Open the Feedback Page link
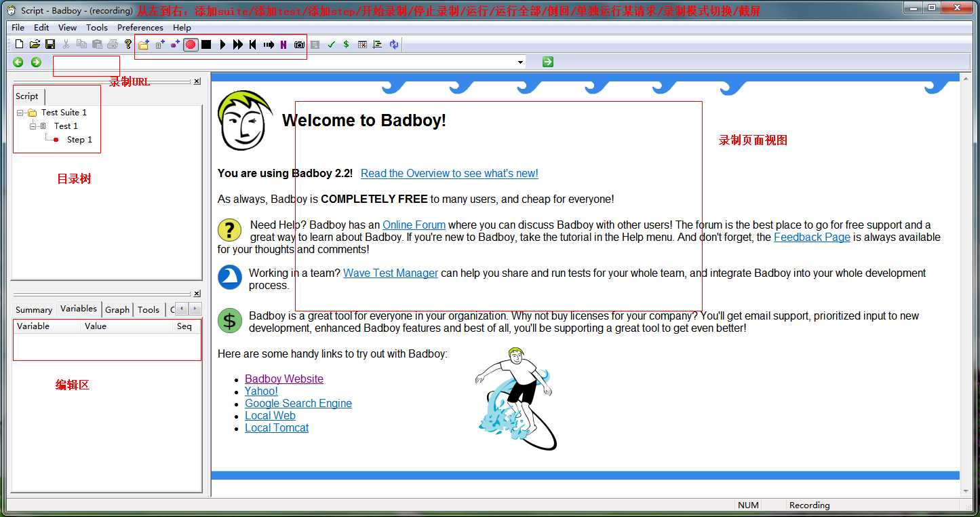This screenshot has width=980, height=517. point(812,237)
